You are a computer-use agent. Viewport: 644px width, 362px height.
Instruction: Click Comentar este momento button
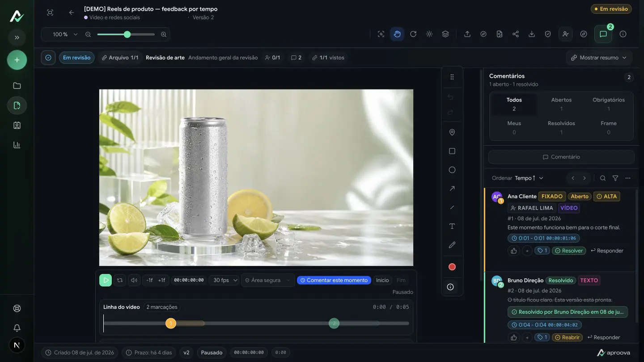click(334, 280)
